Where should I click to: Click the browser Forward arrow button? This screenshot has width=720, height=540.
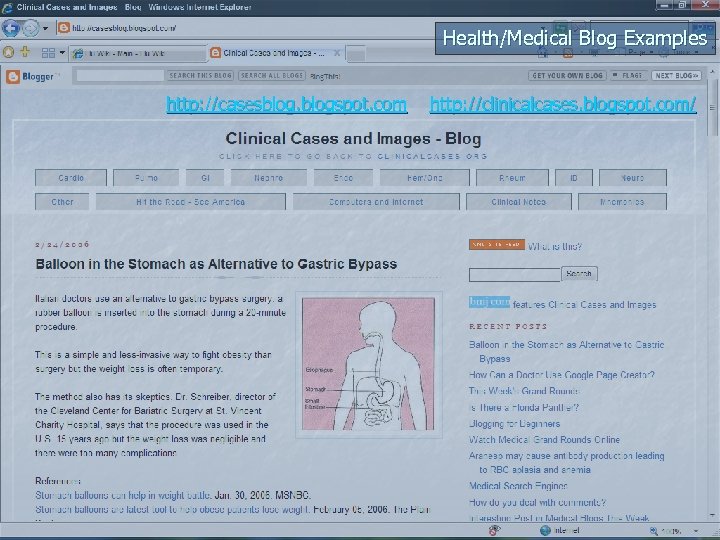tap(30, 28)
